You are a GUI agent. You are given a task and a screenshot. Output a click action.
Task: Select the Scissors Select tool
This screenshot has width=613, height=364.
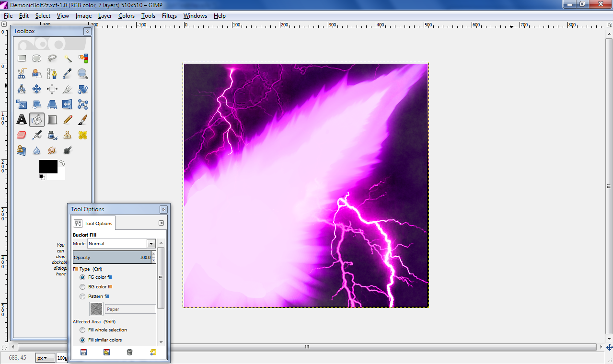[x=22, y=74]
